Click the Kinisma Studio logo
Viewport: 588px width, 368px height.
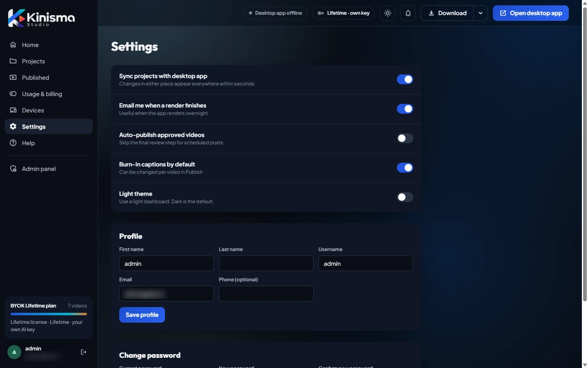pos(41,18)
